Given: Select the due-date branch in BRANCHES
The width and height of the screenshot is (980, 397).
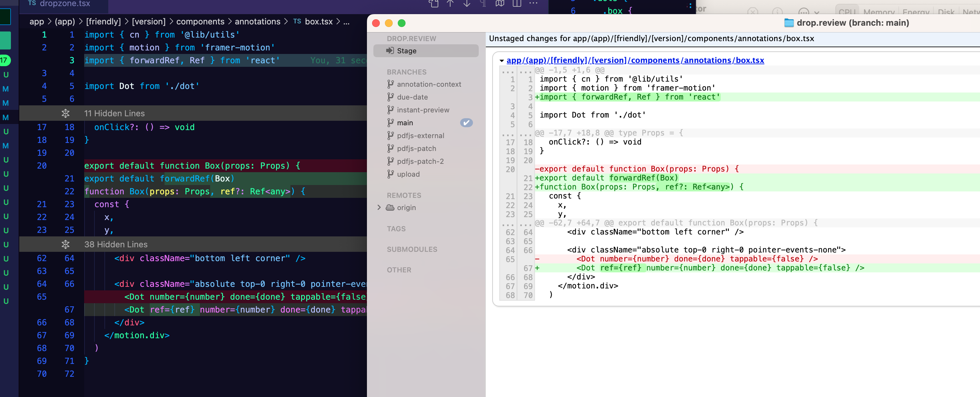Looking at the screenshot, I should pos(413,97).
